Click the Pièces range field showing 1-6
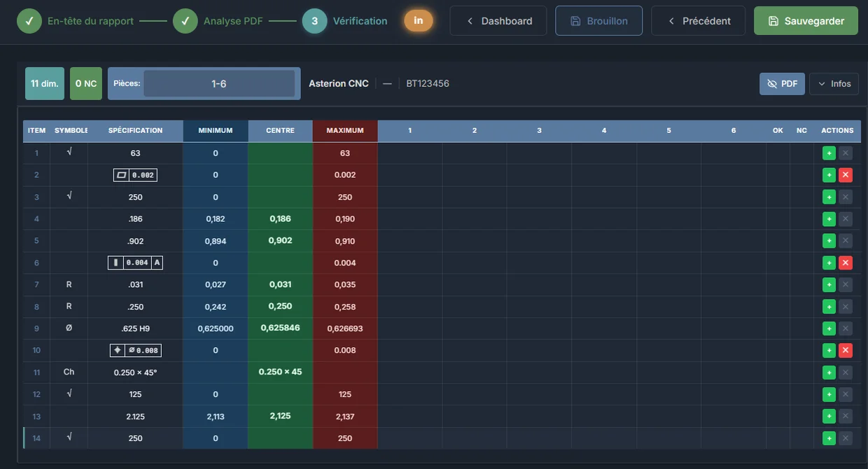The width and height of the screenshot is (868, 469). click(219, 83)
